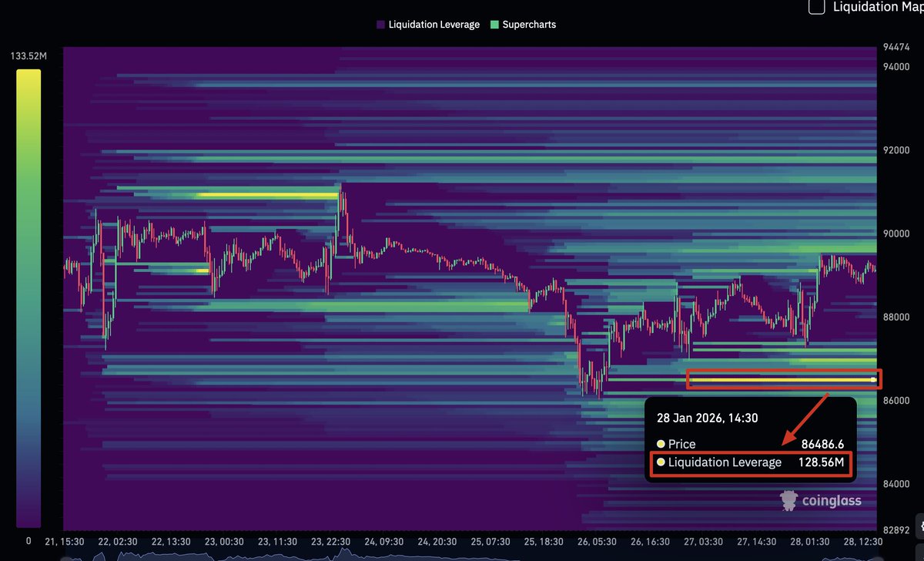Click the 92000 price axis label

click(896, 150)
